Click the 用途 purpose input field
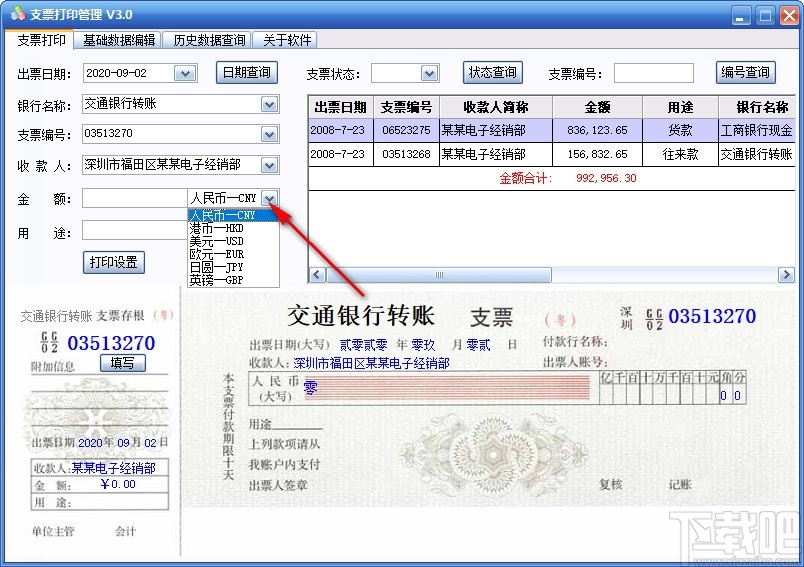This screenshot has height=567, width=804. pos(135,230)
